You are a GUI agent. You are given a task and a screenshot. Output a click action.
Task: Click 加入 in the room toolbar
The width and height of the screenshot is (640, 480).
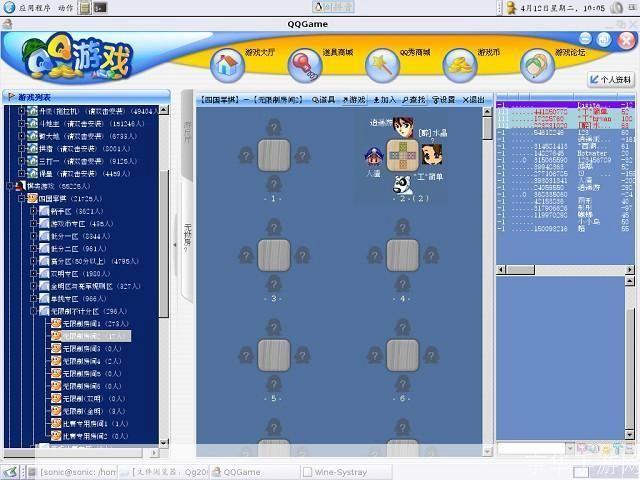click(384, 100)
